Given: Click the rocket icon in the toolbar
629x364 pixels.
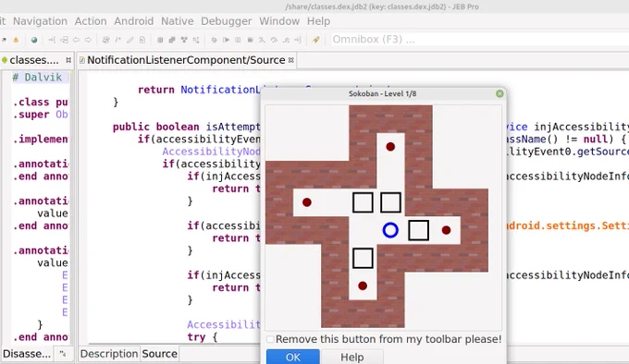Looking at the screenshot, I should (x=316, y=40).
